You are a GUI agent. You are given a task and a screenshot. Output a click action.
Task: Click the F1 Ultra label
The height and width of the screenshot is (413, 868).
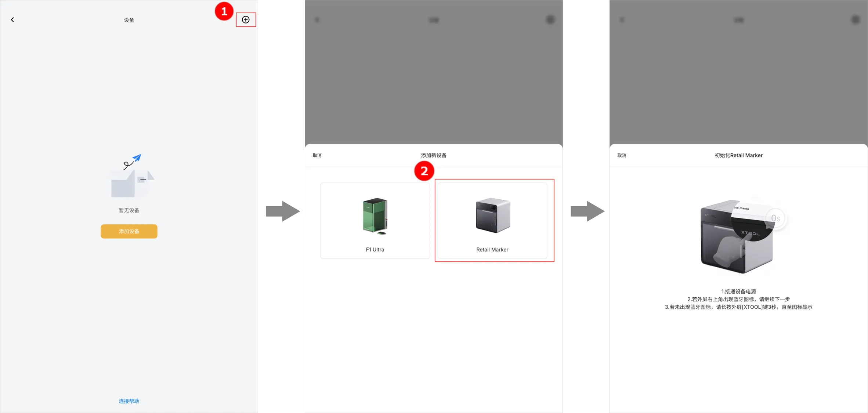click(x=375, y=250)
